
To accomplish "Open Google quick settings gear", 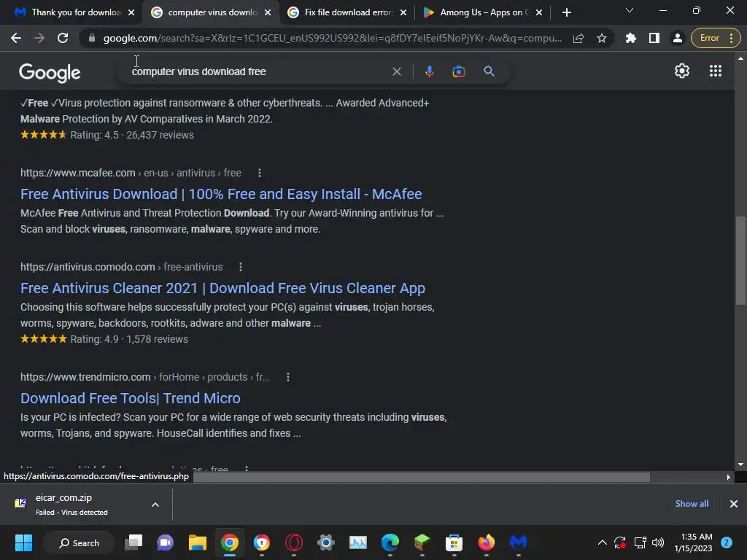I will point(682,71).
